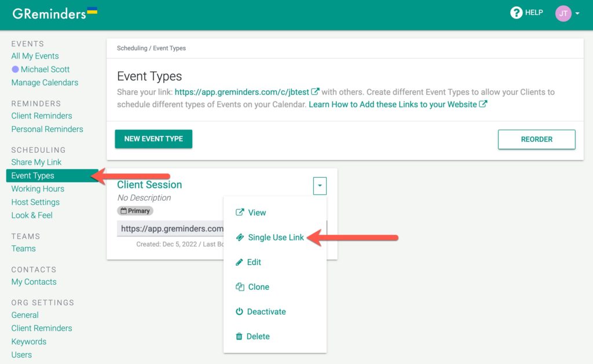The height and width of the screenshot is (364, 593).
Task: Select Event Types in sidebar
Action: 52,175
